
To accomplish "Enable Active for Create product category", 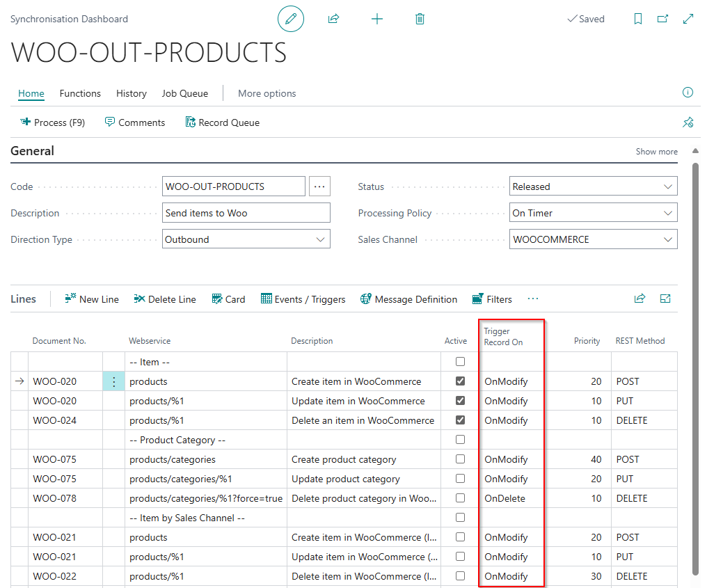I will coord(460,459).
